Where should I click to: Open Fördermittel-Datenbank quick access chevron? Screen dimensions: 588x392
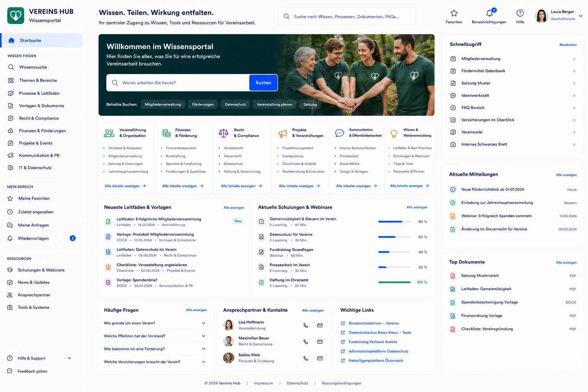click(574, 71)
